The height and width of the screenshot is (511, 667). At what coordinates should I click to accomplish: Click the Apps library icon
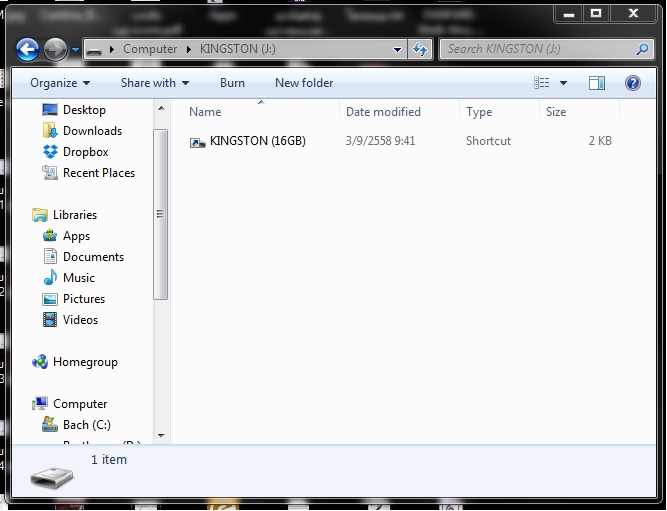pyautogui.click(x=50, y=235)
